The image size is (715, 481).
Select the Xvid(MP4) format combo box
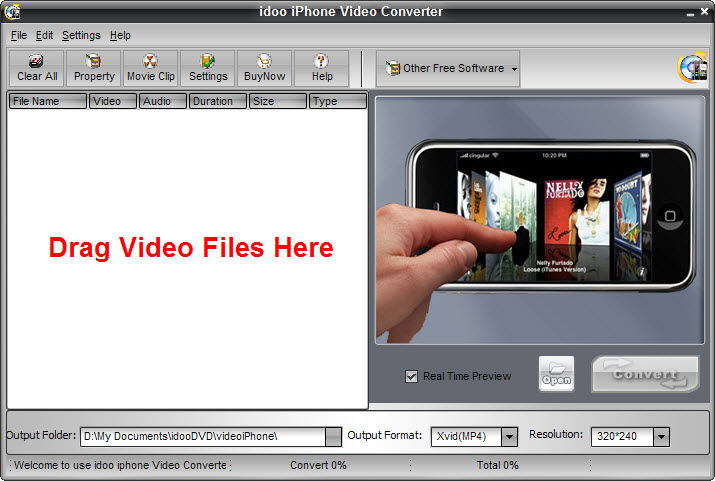pyautogui.click(x=474, y=437)
